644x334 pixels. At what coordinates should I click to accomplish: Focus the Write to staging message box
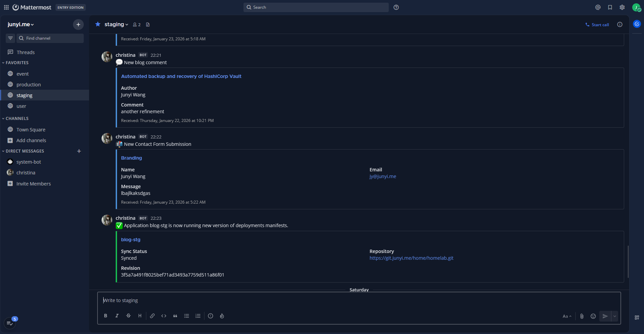[x=358, y=300]
